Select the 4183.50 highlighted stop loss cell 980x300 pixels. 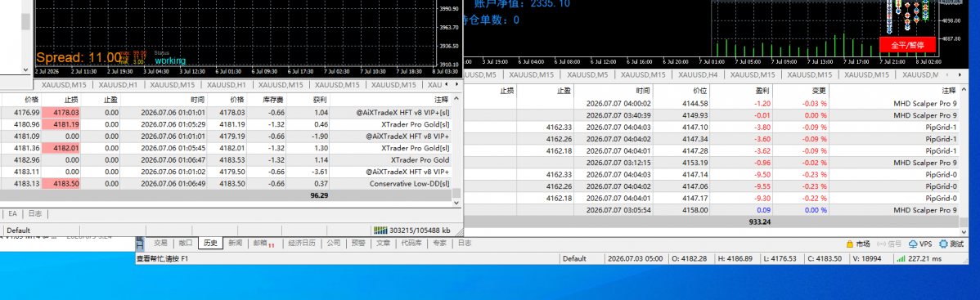(x=61, y=184)
